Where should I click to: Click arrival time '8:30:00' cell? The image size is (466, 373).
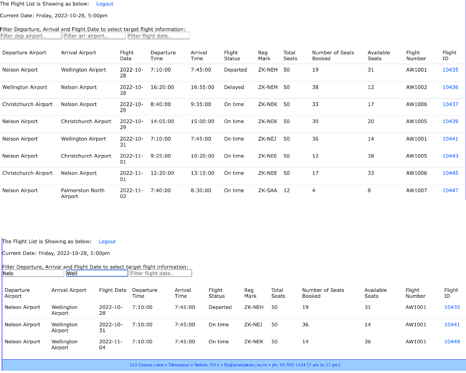click(201, 190)
